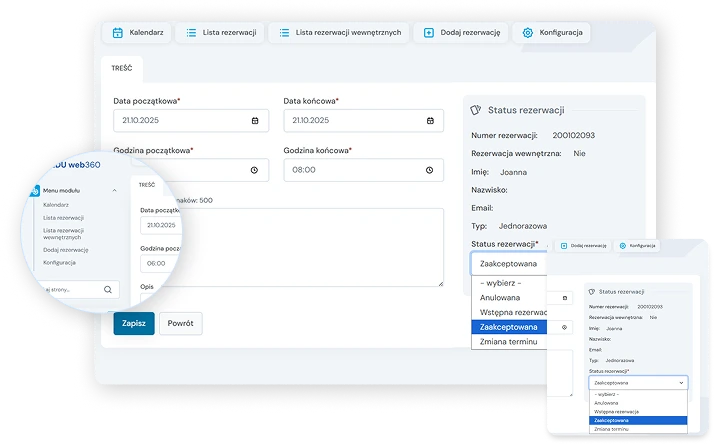Open the date picker icon in main Data początkowa field
Screen dimensions: 714x445
click(255, 121)
